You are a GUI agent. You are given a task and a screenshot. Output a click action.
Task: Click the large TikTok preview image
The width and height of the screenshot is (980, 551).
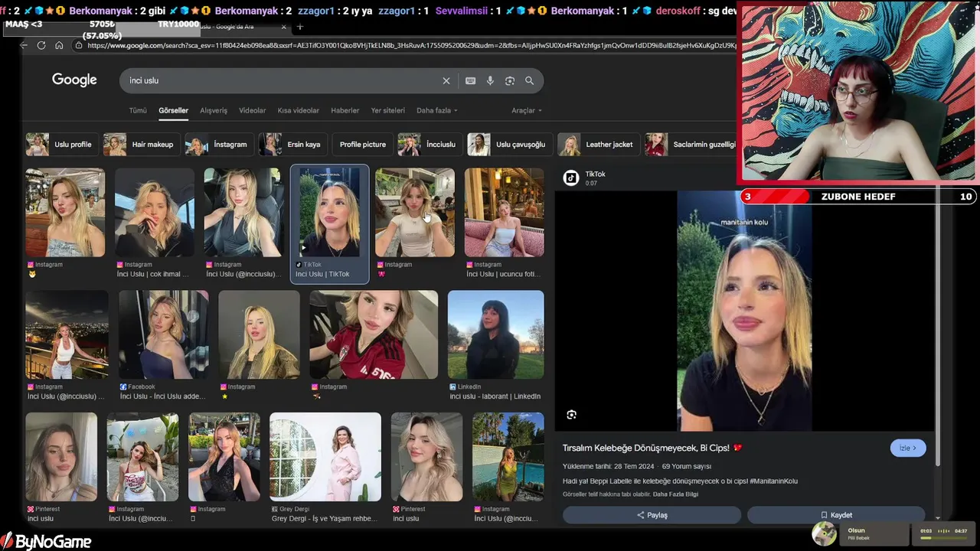pos(744,311)
